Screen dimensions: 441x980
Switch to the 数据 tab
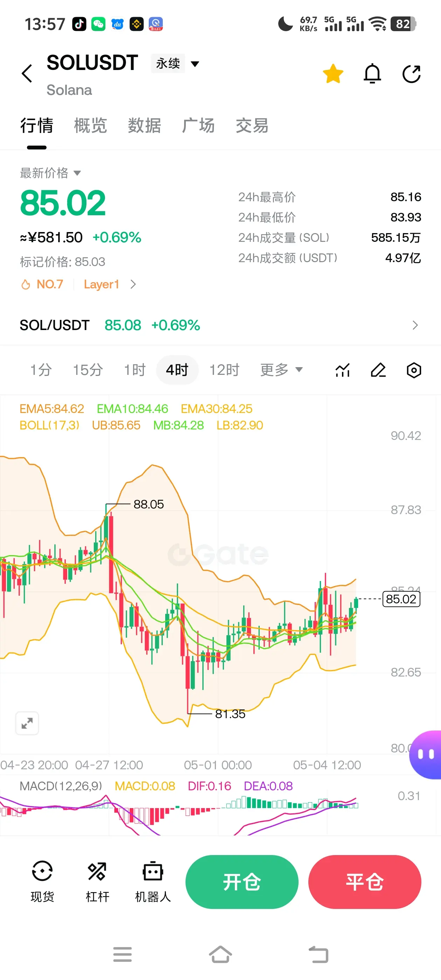pyautogui.click(x=144, y=126)
